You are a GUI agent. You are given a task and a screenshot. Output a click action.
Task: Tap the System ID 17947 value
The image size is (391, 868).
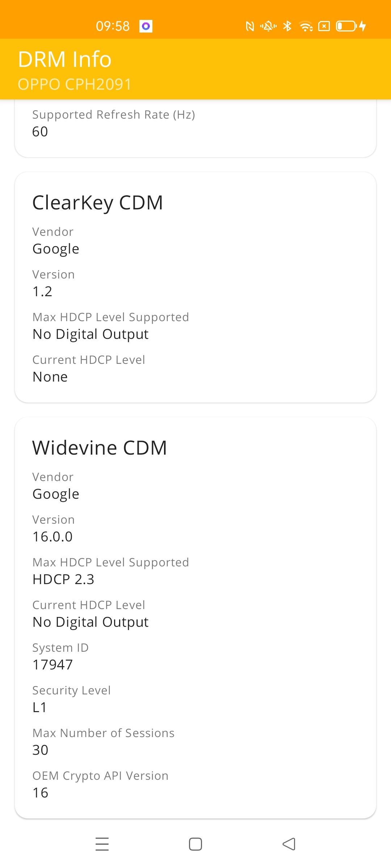point(52,664)
